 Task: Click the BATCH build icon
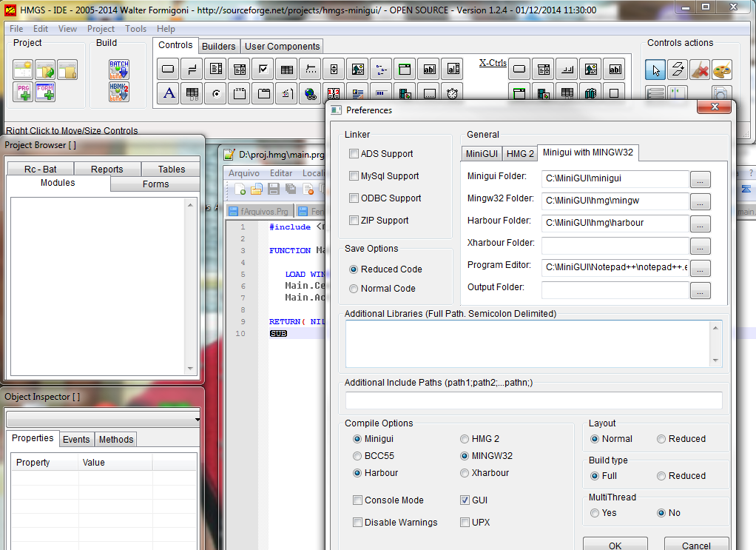pos(119,70)
